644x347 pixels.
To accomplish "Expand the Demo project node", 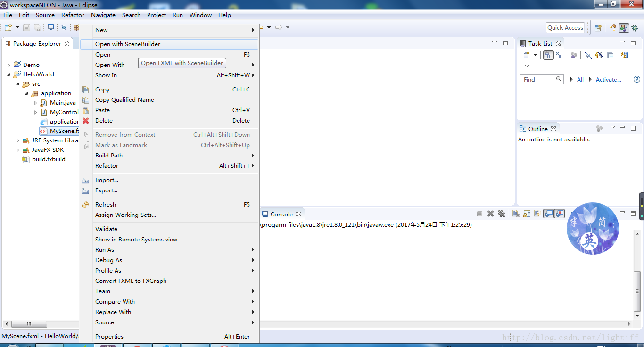I will [9, 65].
